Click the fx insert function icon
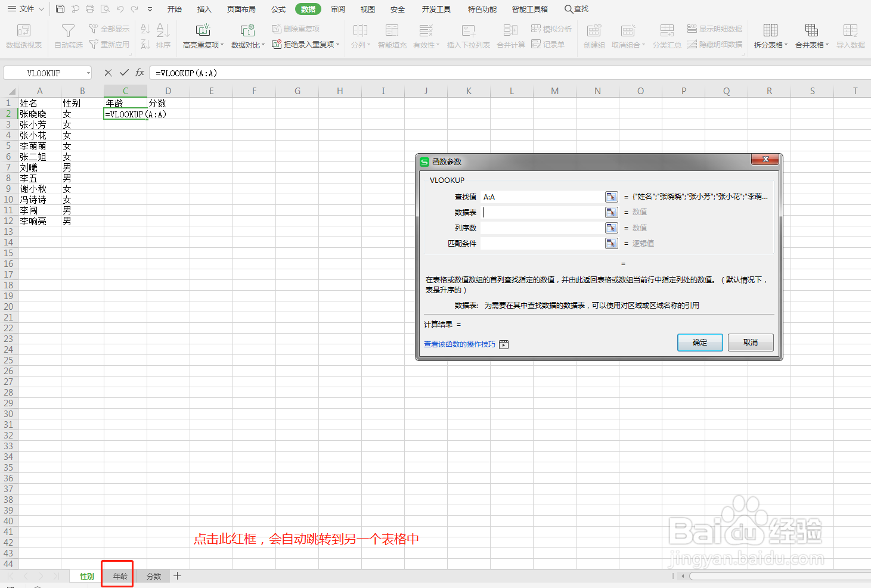The image size is (871, 588). [x=140, y=73]
